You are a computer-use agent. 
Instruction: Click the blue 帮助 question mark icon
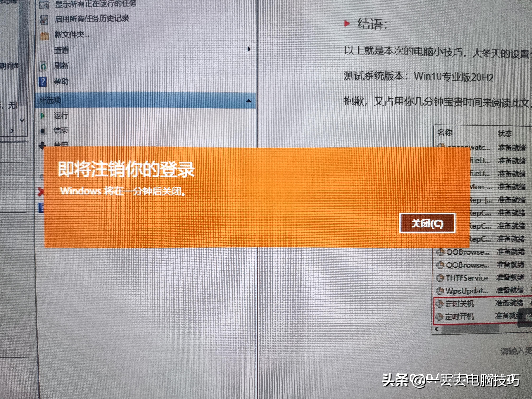point(43,82)
